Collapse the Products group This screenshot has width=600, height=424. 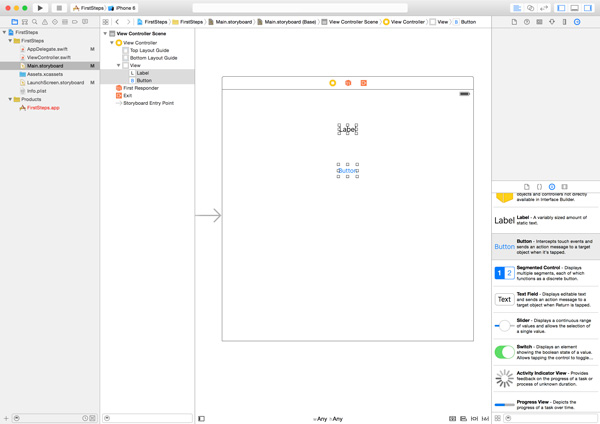tap(10, 99)
